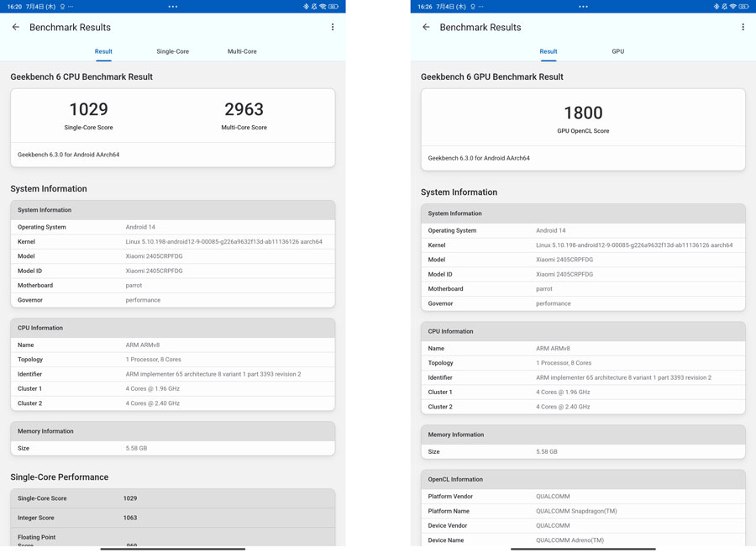Tap the Geekbench 6 GPU Benchmark Result heading
This screenshot has height=553, width=756.
[x=491, y=76]
